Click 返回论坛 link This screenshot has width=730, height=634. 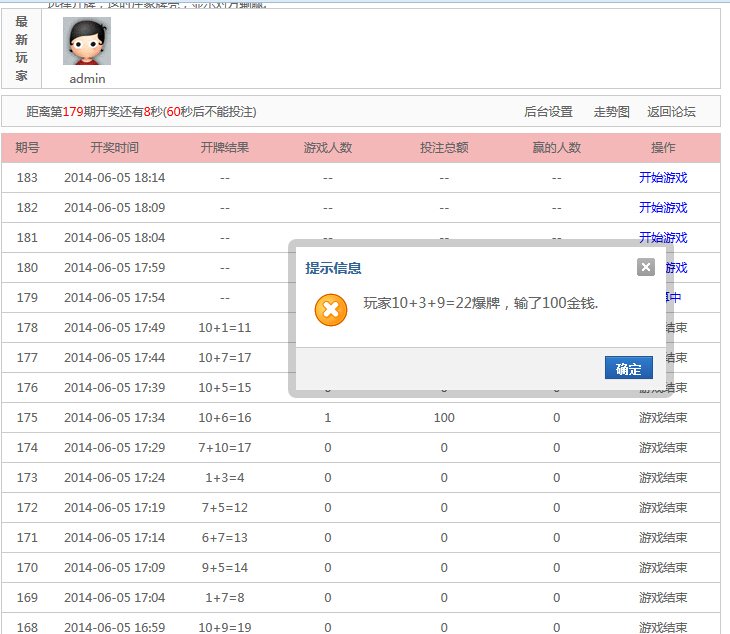click(671, 112)
